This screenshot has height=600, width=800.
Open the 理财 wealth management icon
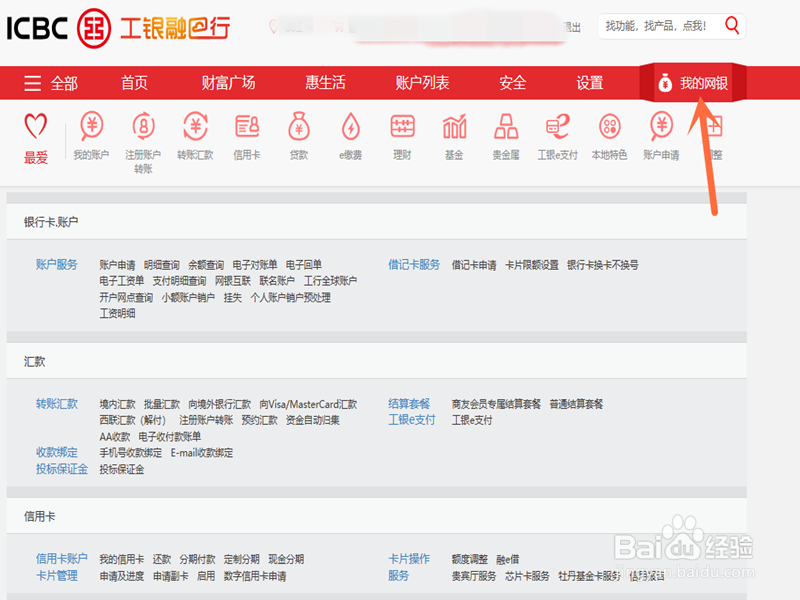[x=403, y=128]
